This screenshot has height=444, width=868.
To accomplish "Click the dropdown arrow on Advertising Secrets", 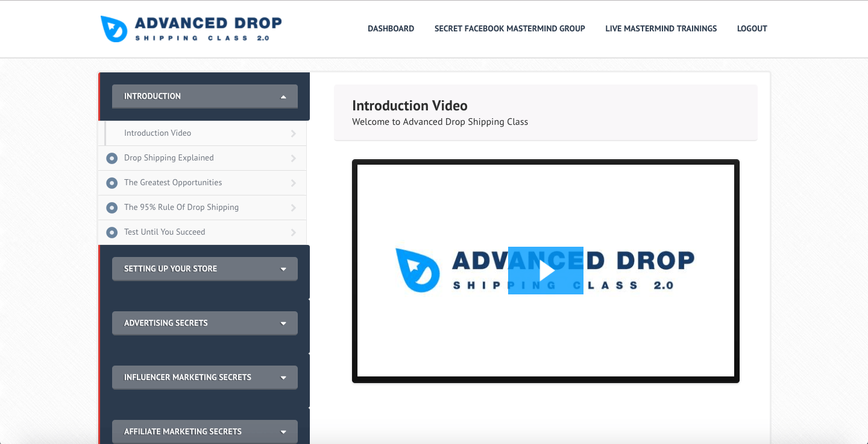I will coord(283,323).
